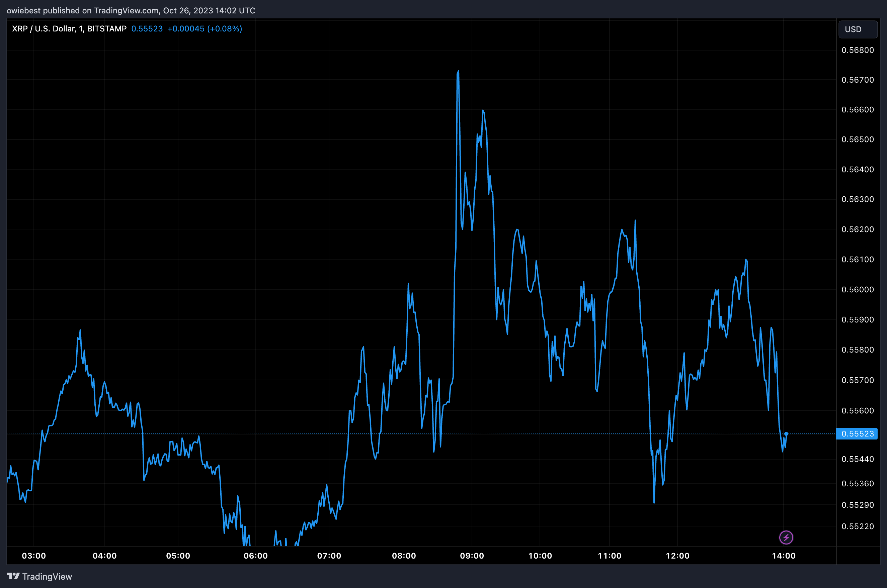Click the blue last-price dot marker
This screenshot has height=588, width=887.
[x=786, y=434]
